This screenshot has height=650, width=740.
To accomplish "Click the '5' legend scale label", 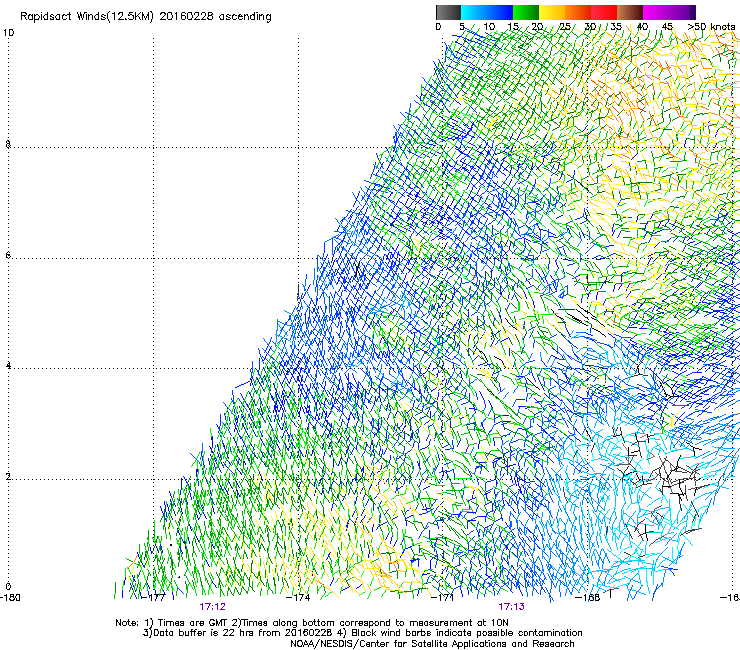I will point(462,26).
